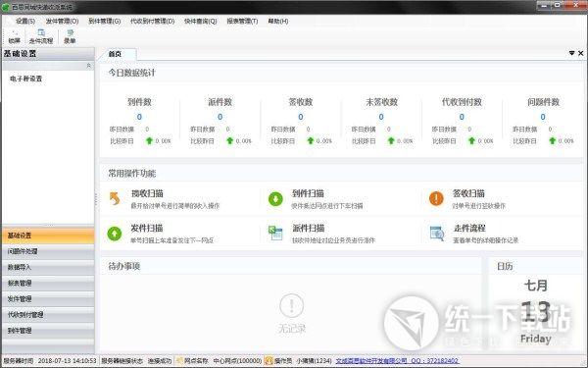The width and height of the screenshot is (588, 368).
Task: Select 电子秤设置 in the left panel
Action: [25, 79]
